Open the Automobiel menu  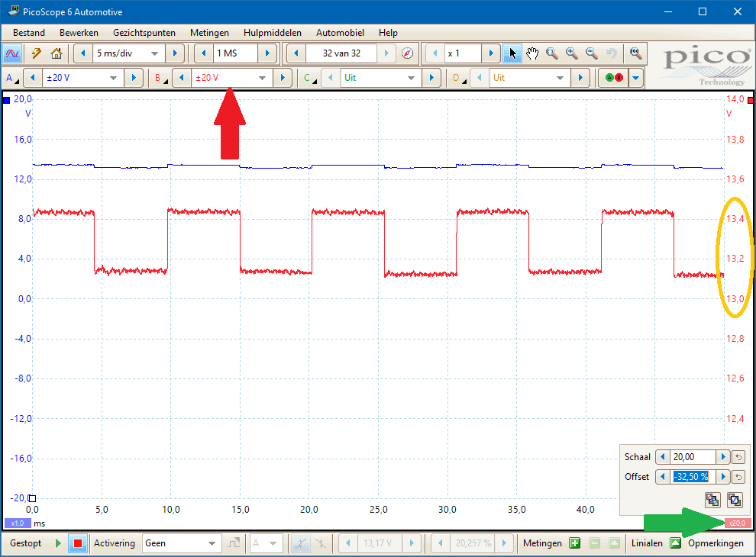coord(340,33)
